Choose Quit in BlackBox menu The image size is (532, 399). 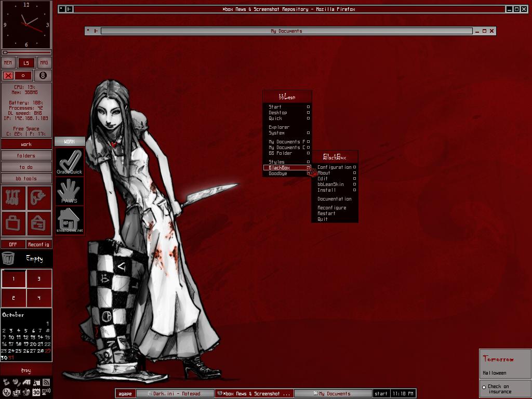335,220
